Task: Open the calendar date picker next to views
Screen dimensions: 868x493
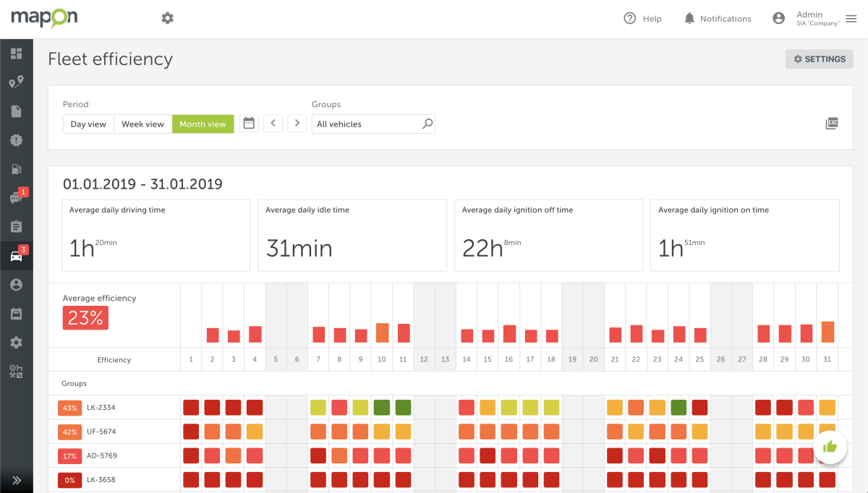Action: (249, 123)
